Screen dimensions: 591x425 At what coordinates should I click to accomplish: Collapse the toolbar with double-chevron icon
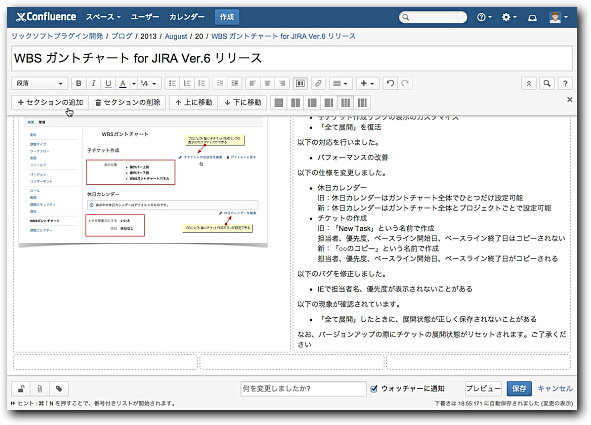tap(528, 84)
